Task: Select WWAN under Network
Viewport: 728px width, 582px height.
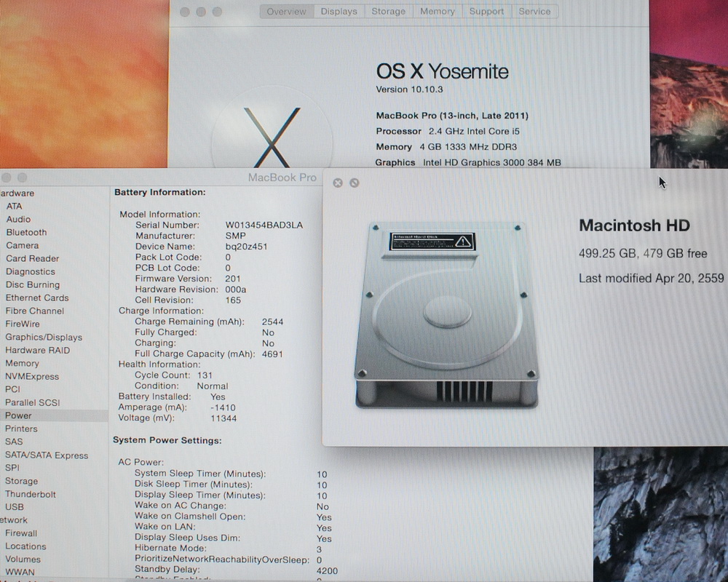Action: 20,573
